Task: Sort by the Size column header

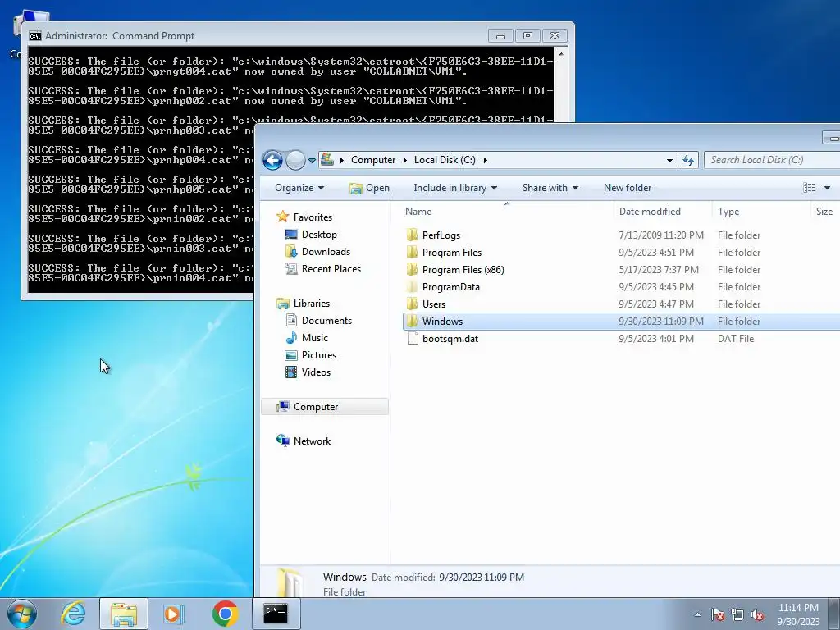Action: pyautogui.click(x=825, y=211)
